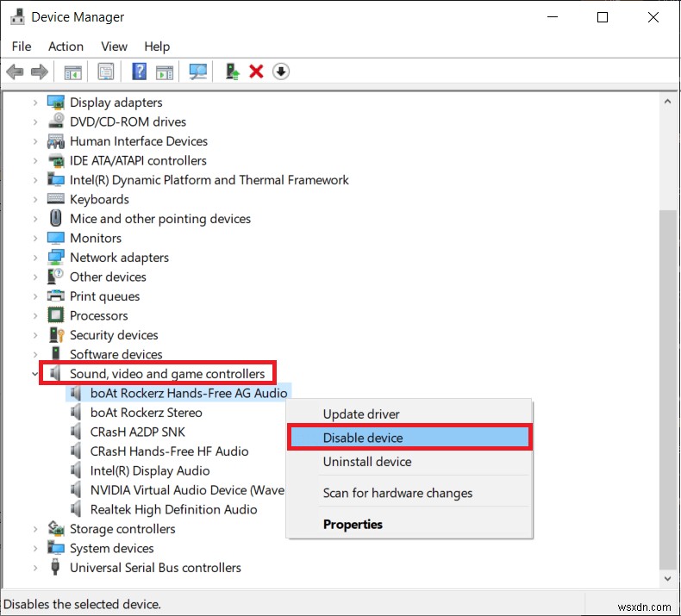Image resolution: width=681 pixels, height=616 pixels.
Task: Choose Uninstall device in context menu
Action: click(x=409, y=462)
